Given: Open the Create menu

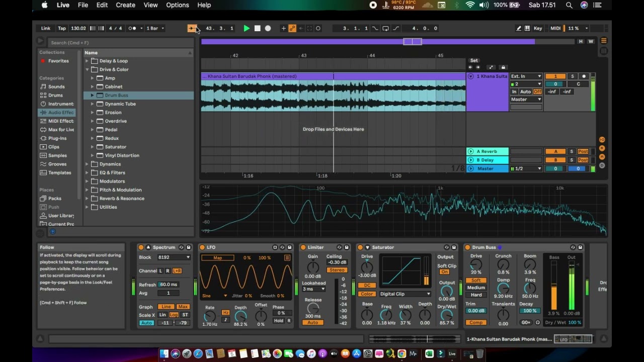Looking at the screenshot, I should pyautogui.click(x=125, y=5).
